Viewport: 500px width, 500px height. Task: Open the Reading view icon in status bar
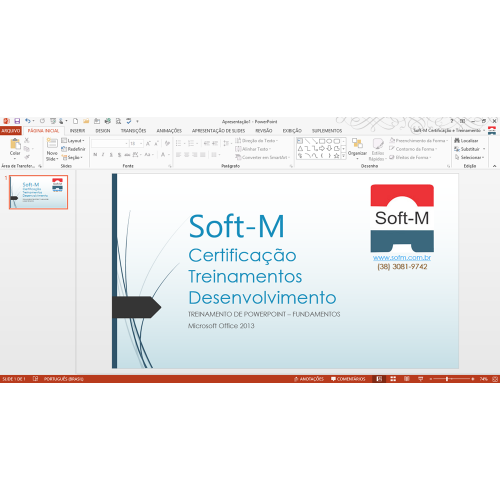(407, 379)
